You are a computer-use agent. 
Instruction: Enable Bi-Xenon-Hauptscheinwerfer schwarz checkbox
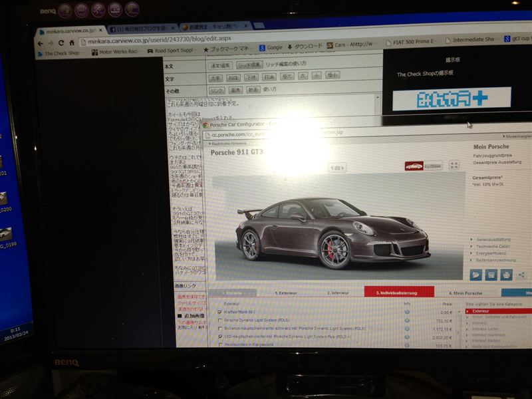coord(220,329)
